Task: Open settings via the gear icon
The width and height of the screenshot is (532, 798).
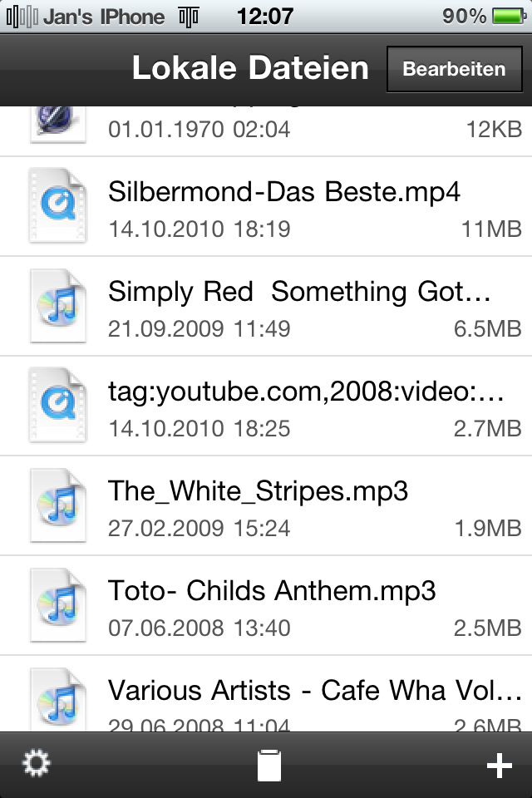Action: pyautogui.click(x=36, y=763)
